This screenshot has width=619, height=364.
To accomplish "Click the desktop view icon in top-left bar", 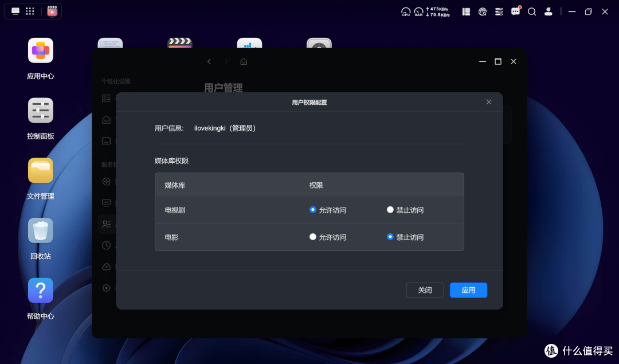I will 15,11.
